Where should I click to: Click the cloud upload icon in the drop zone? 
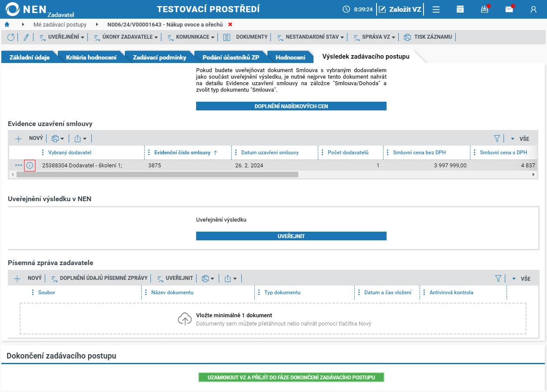(x=185, y=319)
